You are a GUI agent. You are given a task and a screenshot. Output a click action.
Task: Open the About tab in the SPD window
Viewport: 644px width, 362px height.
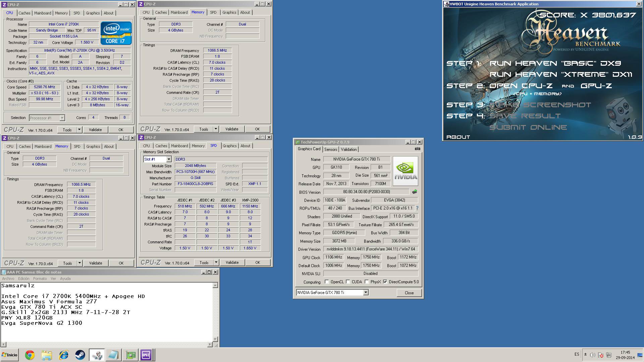point(245,146)
